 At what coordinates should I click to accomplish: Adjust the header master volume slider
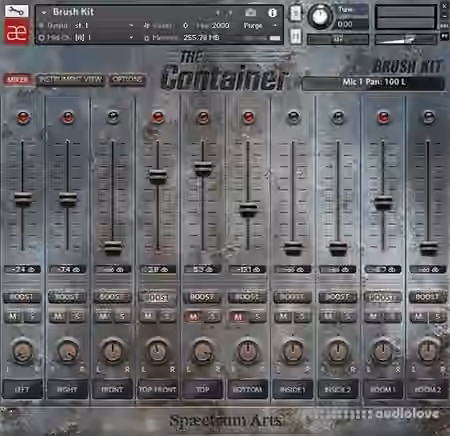click(x=405, y=39)
